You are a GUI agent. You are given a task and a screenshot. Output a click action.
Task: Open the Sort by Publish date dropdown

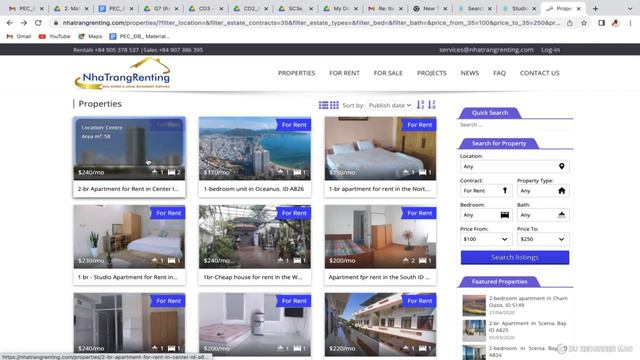click(x=390, y=105)
